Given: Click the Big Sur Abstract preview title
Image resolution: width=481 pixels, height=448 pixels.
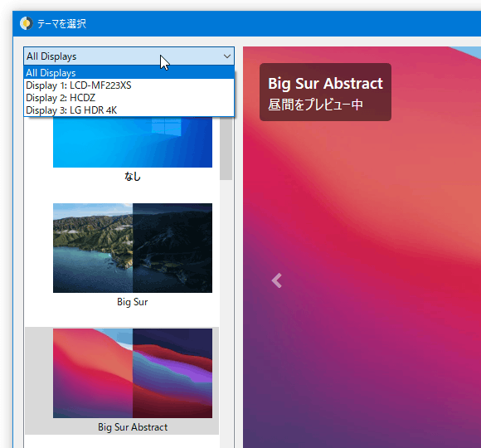Looking at the screenshot, I should pos(325,84).
